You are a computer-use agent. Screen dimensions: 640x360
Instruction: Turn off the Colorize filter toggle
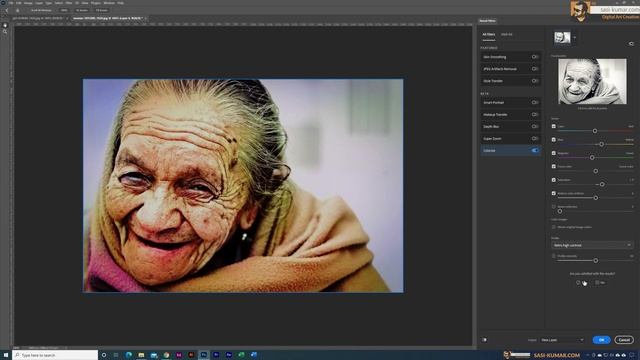click(535, 151)
